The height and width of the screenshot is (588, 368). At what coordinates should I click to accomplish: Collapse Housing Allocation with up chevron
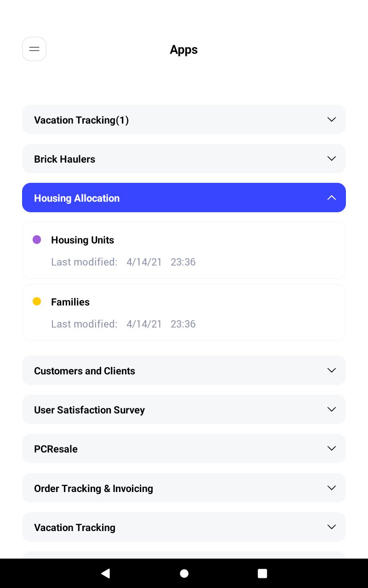[331, 198]
